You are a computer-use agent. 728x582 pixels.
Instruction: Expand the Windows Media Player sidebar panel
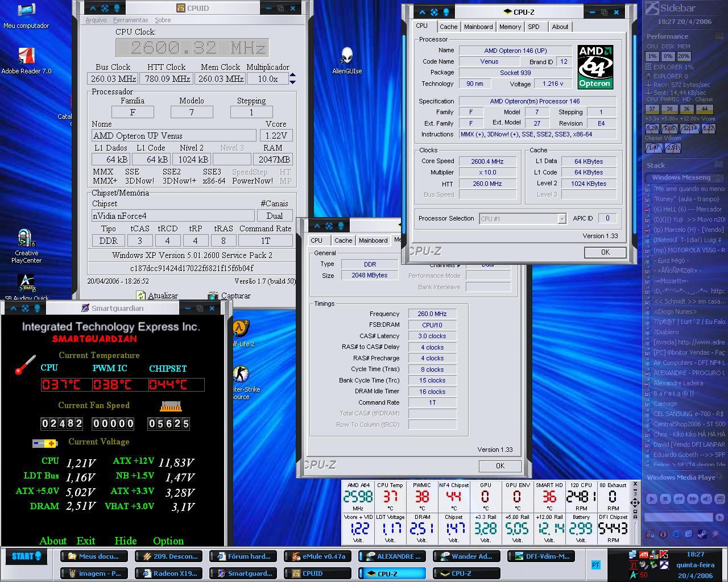(719, 477)
